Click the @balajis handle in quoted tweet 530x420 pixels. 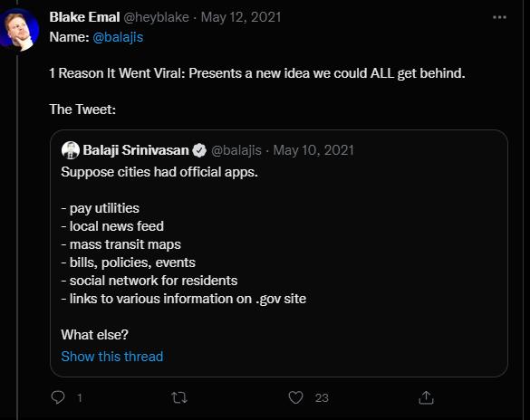tap(236, 150)
